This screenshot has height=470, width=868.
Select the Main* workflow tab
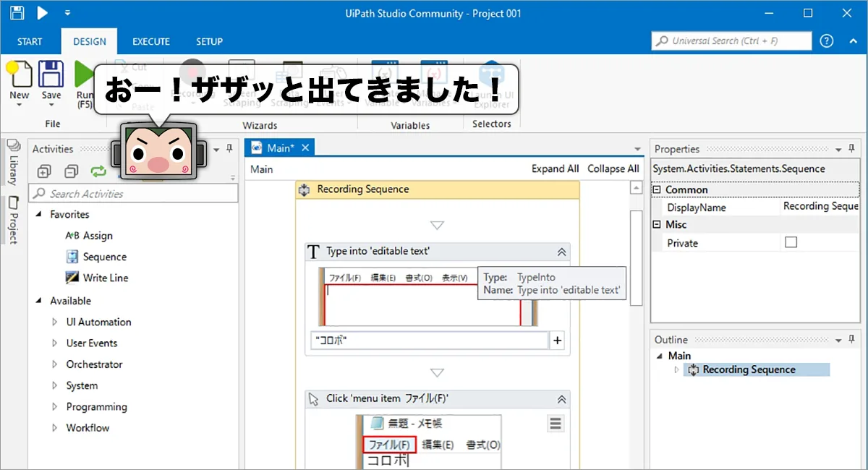coord(281,148)
